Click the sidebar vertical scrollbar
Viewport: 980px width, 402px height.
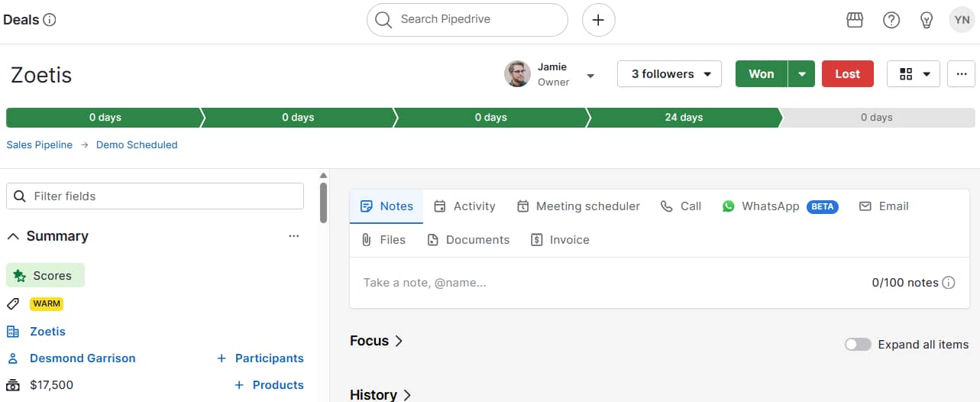click(x=324, y=203)
